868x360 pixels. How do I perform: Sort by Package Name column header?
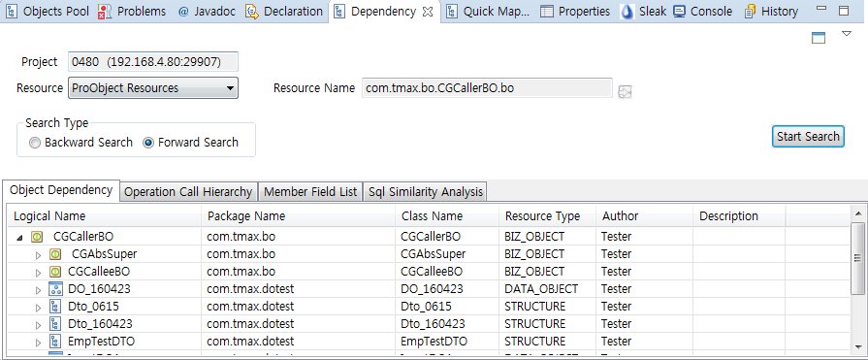click(x=299, y=216)
